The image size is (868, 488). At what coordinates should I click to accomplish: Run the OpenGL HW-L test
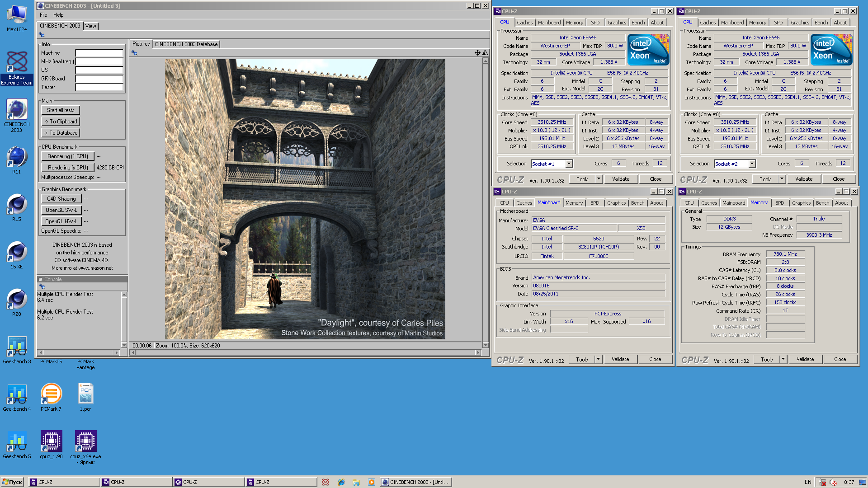coord(61,221)
